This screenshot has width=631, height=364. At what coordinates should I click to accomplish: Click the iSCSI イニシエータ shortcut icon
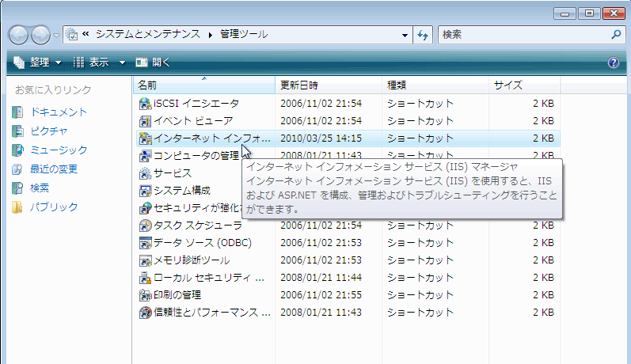[x=145, y=104]
